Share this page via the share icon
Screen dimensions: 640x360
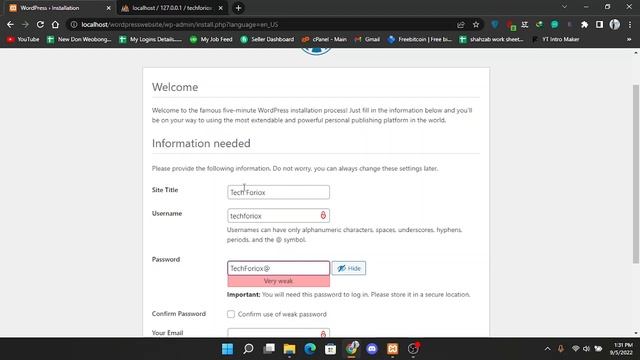pyautogui.click(x=461, y=24)
